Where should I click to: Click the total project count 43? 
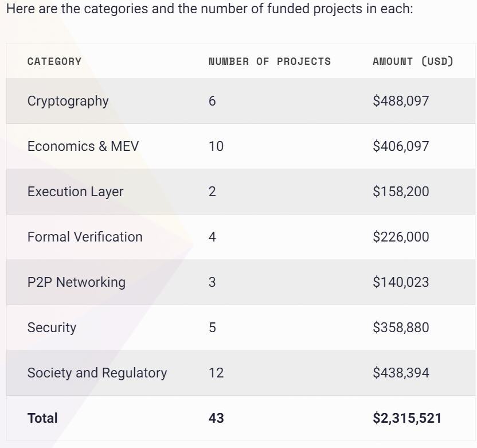[216, 418]
